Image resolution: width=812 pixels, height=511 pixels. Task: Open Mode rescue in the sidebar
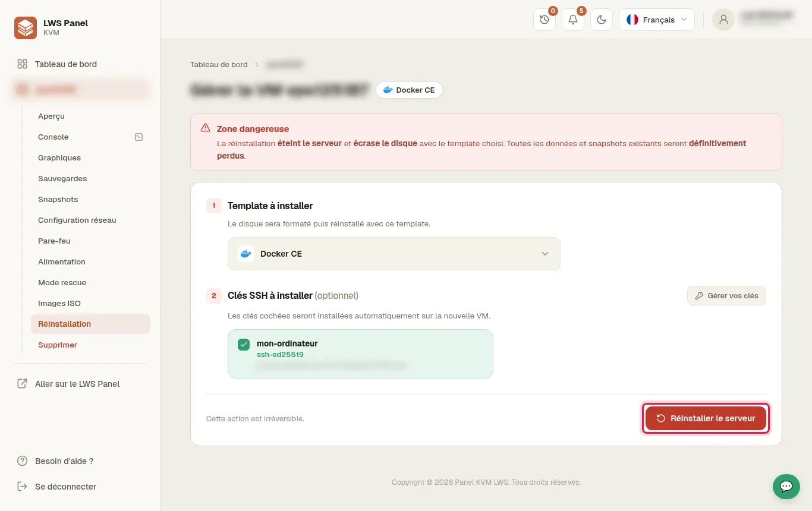click(x=62, y=282)
